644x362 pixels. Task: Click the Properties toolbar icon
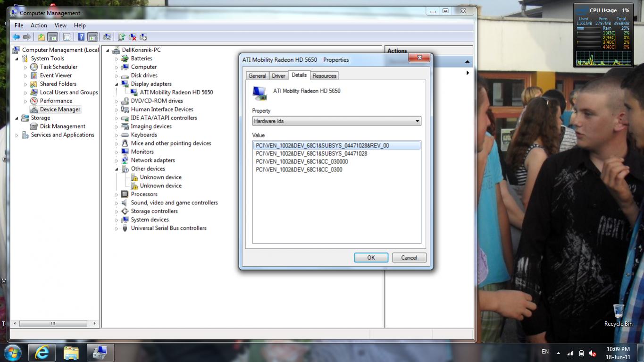[67, 37]
